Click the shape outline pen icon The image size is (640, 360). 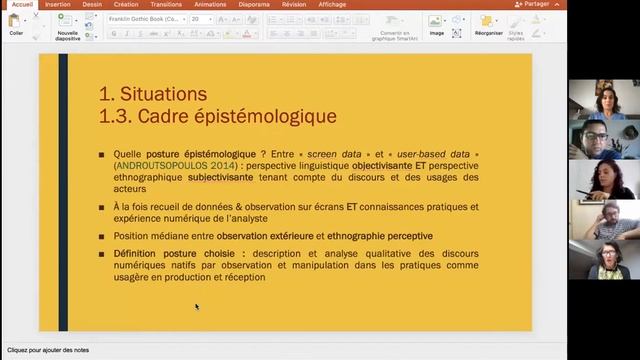click(536, 34)
